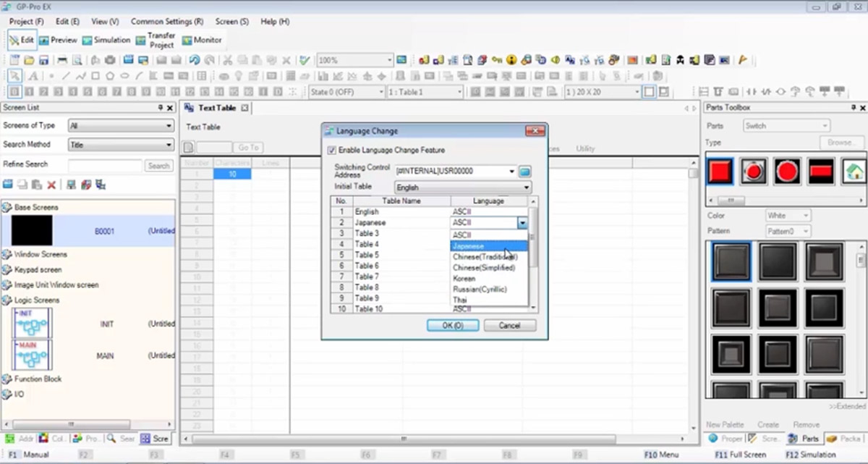Click the address browse icon beside Switching Control Address

[525, 172]
